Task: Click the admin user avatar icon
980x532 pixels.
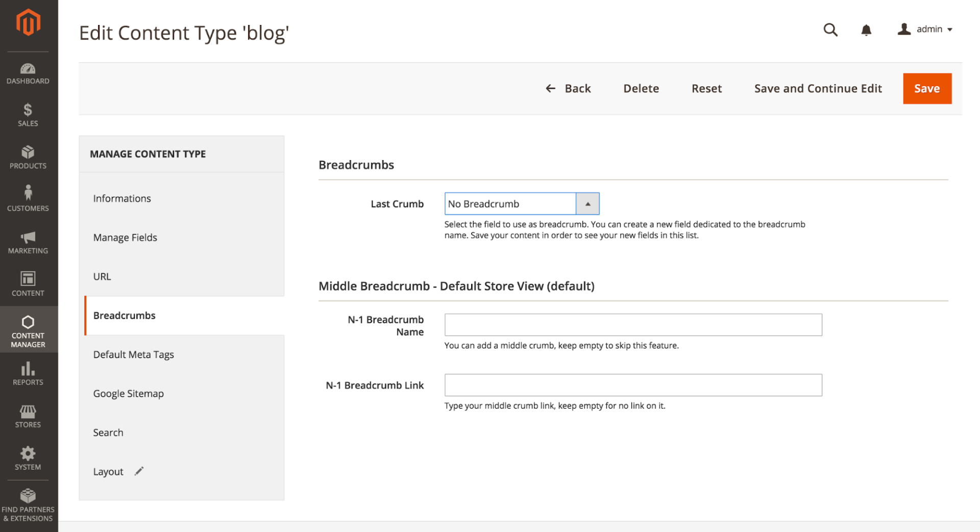Action: point(904,29)
